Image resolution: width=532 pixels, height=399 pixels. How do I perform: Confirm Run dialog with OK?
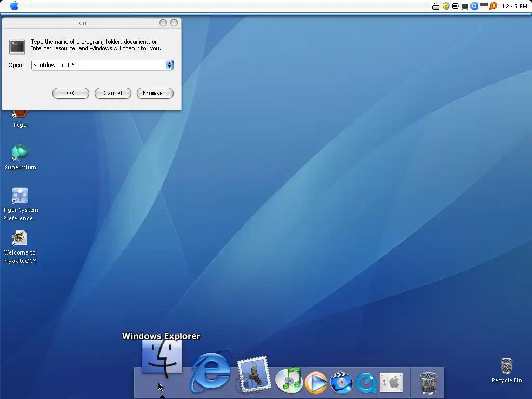[x=71, y=93]
